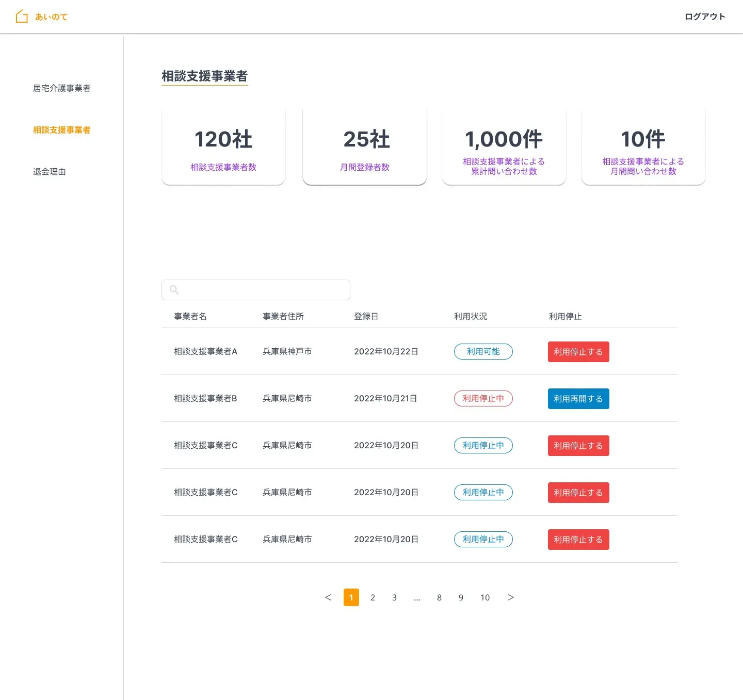Open 居宅介護事業者 in sidebar
This screenshot has height=700, width=743.
click(62, 88)
